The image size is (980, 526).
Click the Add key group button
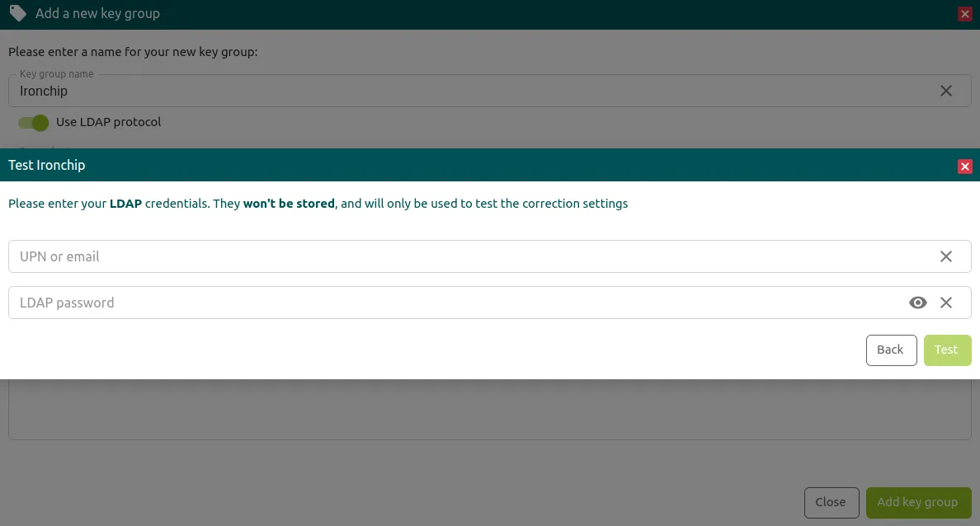(x=918, y=502)
